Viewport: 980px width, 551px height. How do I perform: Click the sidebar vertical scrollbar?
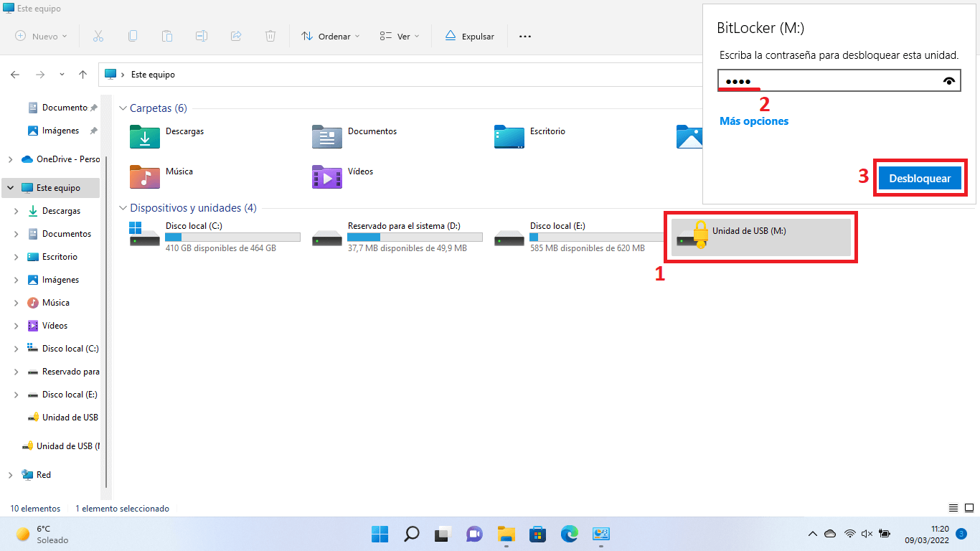(106, 323)
